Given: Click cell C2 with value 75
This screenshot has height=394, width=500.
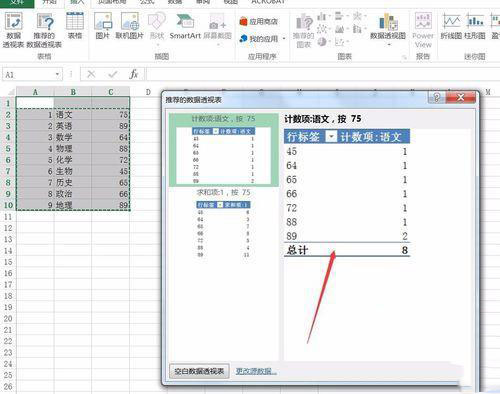Looking at the screenshot, I should point(111,115).
